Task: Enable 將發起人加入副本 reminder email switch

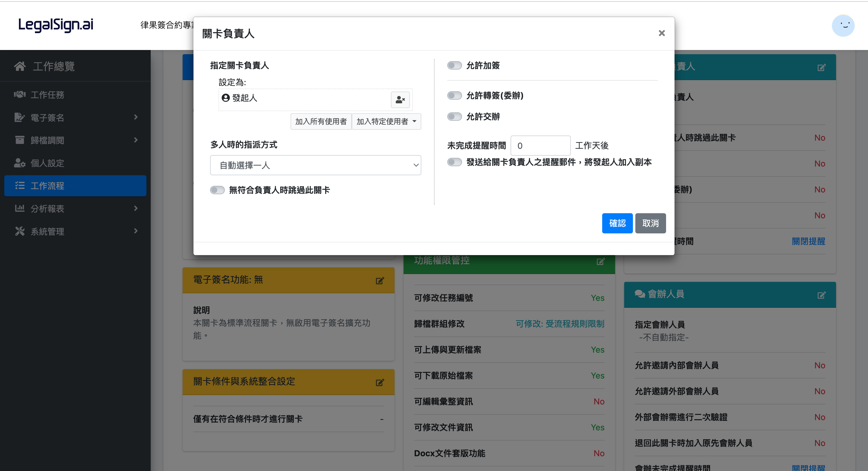Action: pyautogui.click(x=454, y=162)
